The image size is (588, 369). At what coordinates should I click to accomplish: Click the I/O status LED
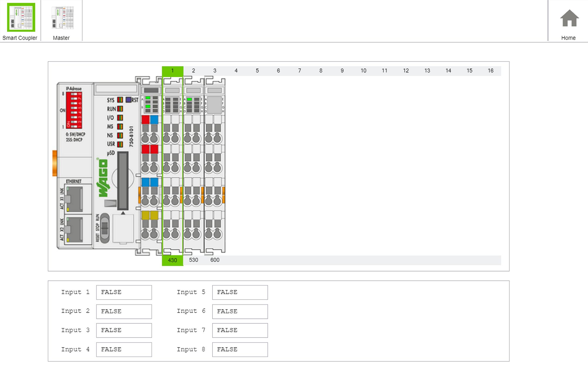[120, 118]
